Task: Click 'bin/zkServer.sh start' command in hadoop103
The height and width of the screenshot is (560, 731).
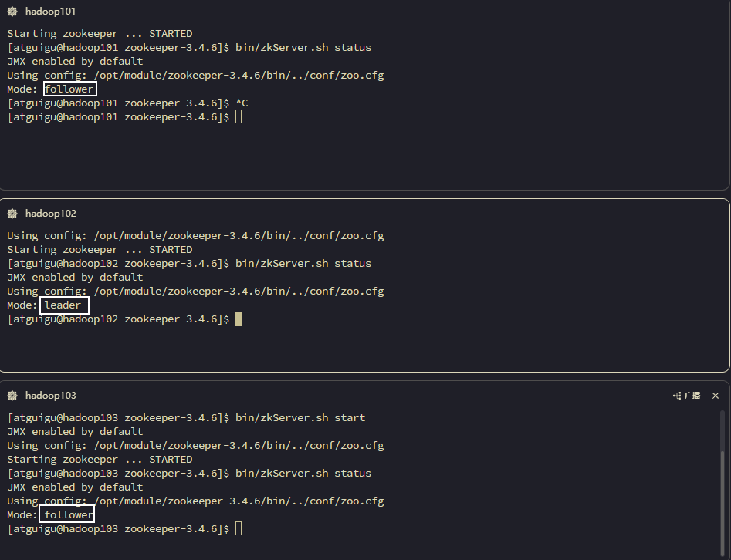Action: [300, 418]
